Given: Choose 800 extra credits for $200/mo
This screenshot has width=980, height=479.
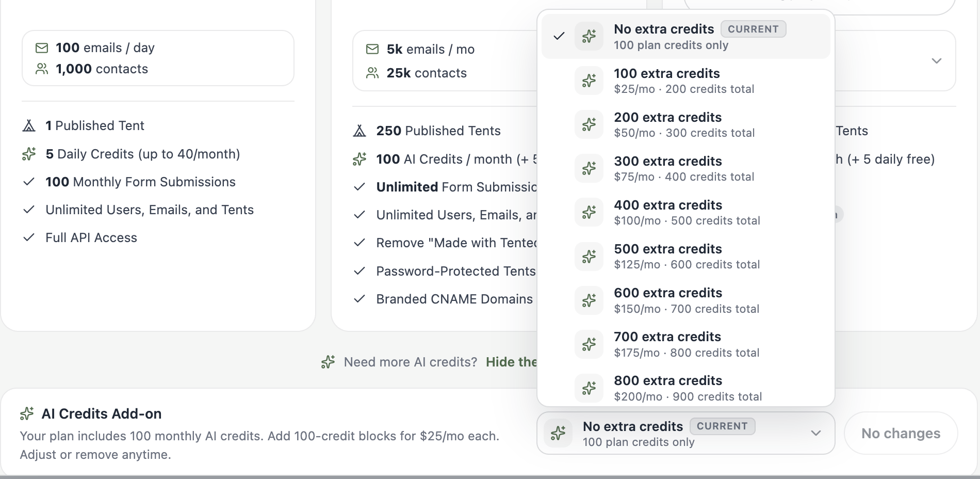Looking at the screenshot, I should point(685,388).
